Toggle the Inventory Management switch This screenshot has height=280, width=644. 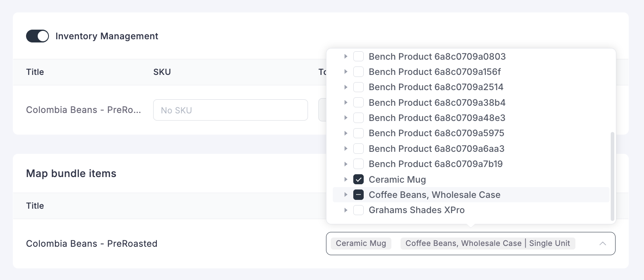pos(37,36)
